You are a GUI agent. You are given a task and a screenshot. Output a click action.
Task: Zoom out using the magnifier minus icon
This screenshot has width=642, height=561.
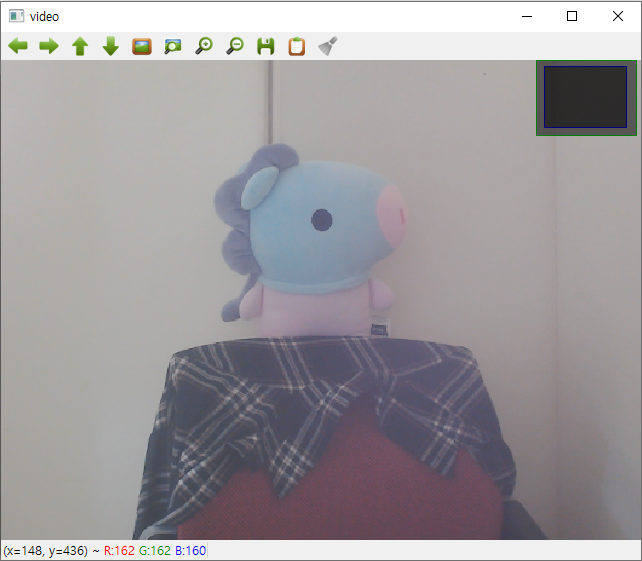[x=235, y=46]
